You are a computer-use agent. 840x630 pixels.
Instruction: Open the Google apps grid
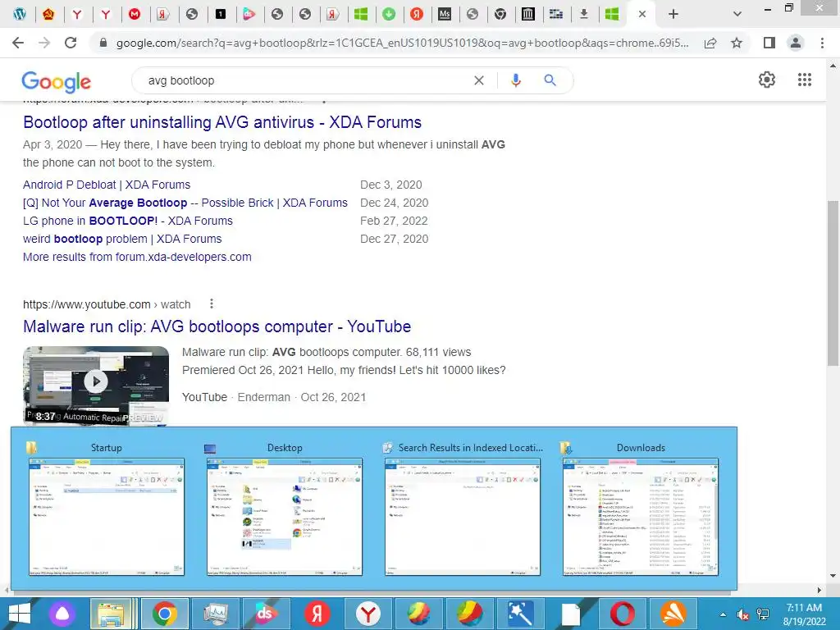[x=805, y=80]
